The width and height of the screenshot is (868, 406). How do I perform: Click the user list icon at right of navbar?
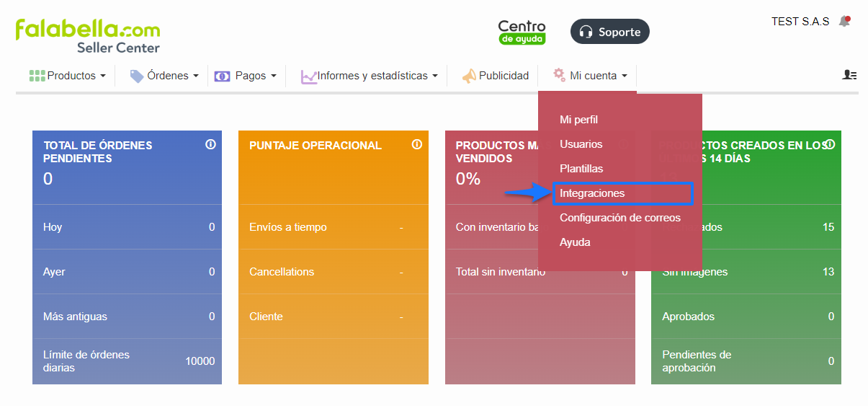[x=849, y=75]
